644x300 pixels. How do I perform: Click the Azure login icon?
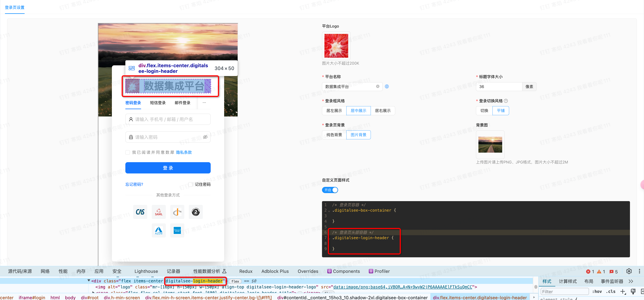click(x=158, y=231)
